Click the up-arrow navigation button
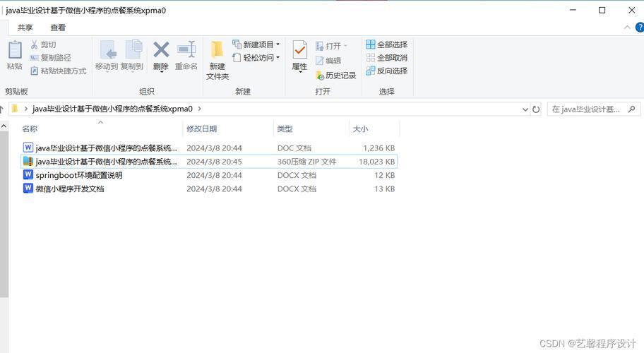 (x=1, y=109)
